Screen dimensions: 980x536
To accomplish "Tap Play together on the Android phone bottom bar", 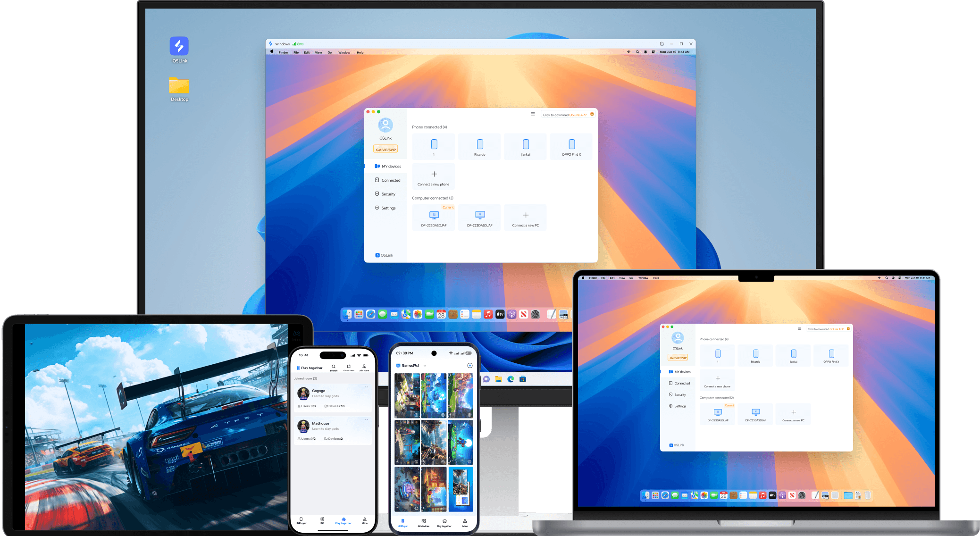I will click(x=444, y=523).
